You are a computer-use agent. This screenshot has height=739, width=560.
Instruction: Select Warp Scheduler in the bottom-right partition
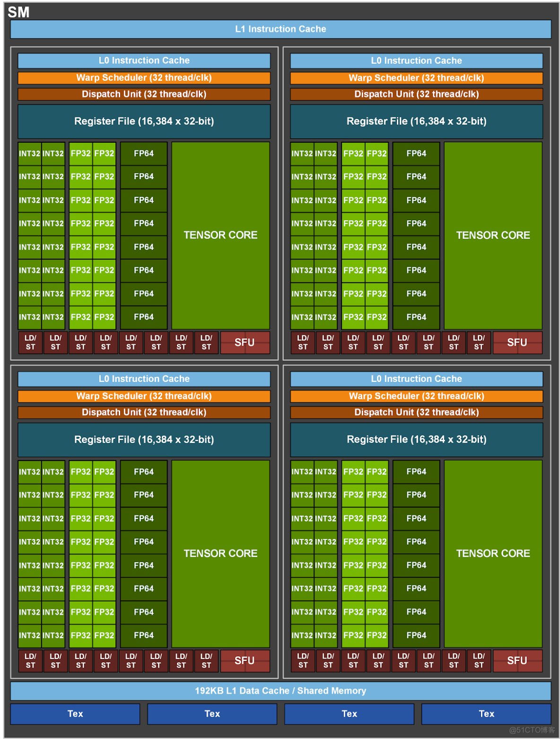(x=417, y=396)
